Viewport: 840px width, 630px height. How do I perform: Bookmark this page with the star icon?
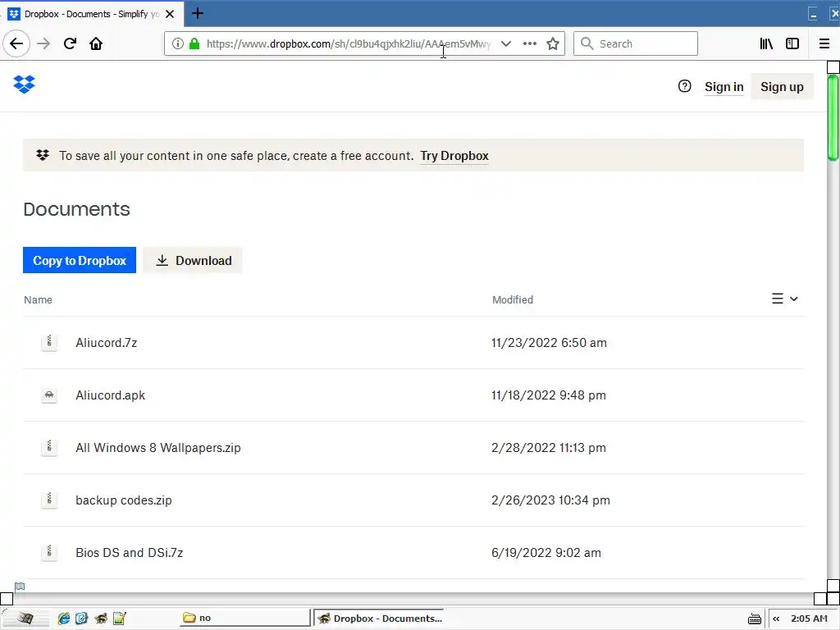click(x=553, y=44)
